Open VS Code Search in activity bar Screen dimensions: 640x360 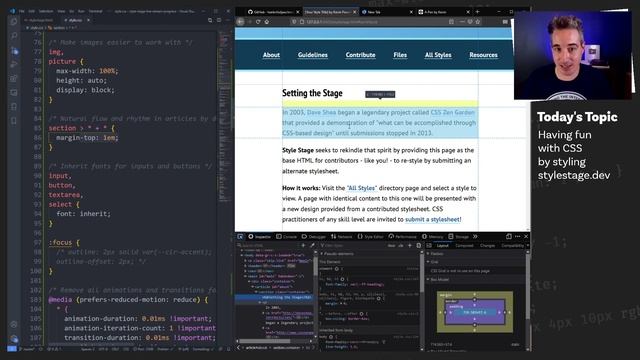pyautogui.click(x=14, y=36)
